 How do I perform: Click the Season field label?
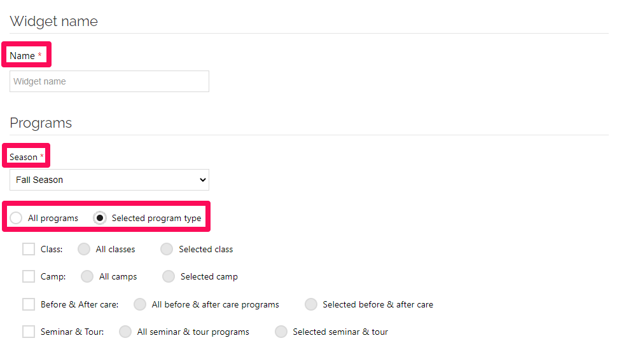tap(24, 158)
